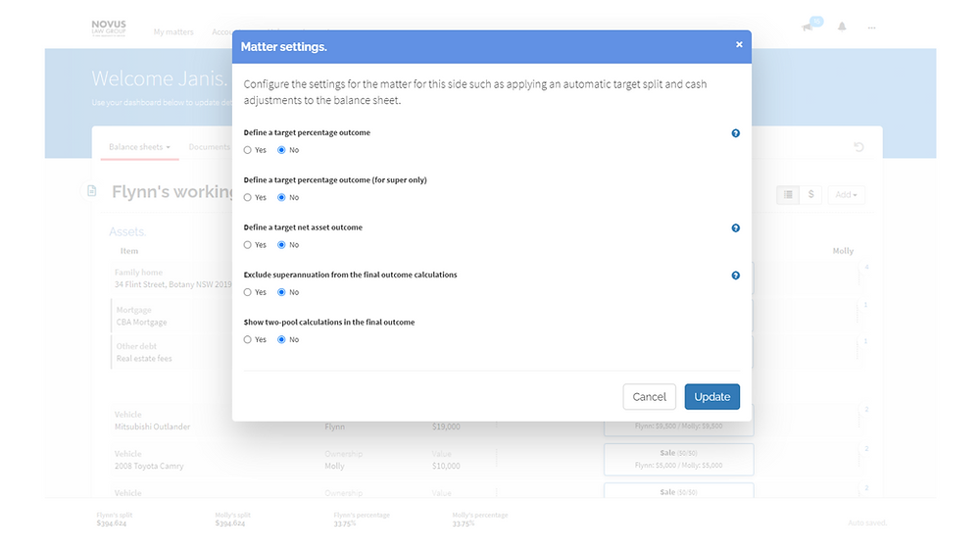This screenshot has width=980, height=552.
Task: Switch to dollar view icon
Action: pos(810,194)
